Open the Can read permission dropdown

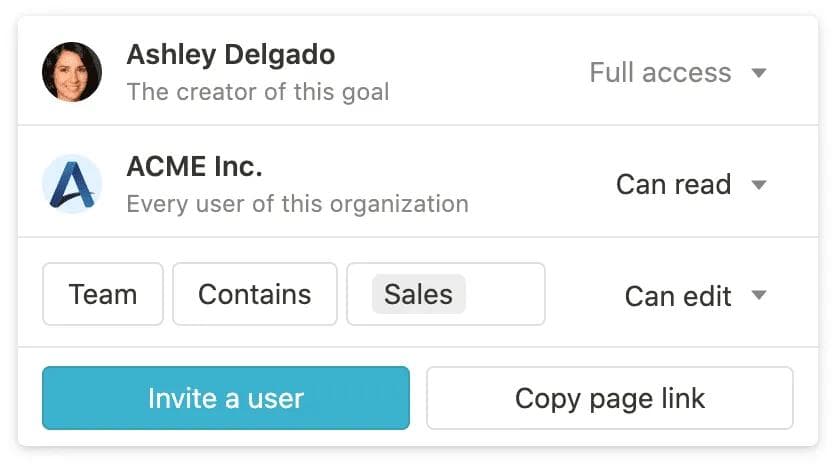pos(673,185)
